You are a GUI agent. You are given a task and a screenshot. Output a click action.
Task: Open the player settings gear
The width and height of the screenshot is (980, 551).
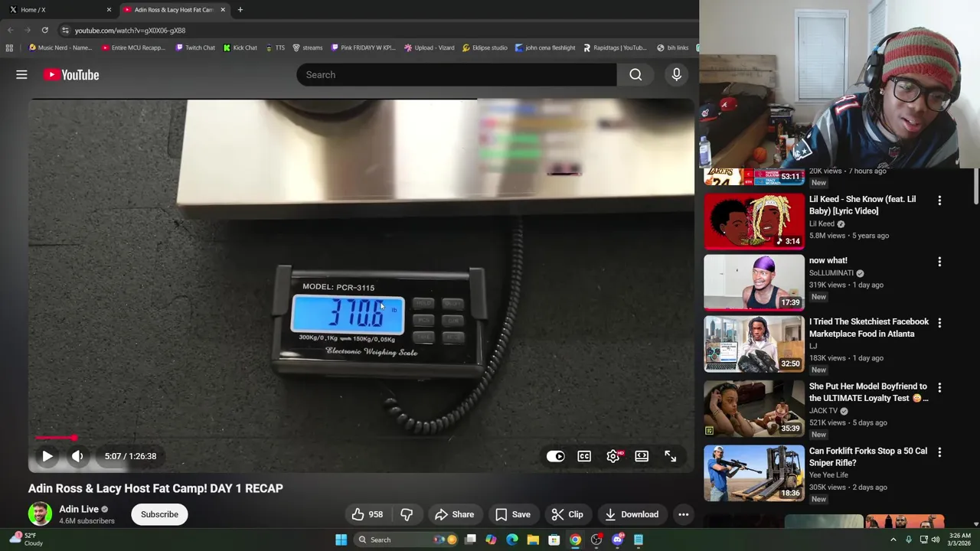(x=613, y=456)
